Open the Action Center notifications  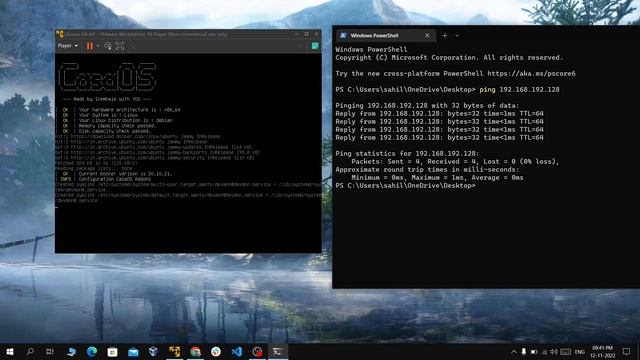point(627,351)
